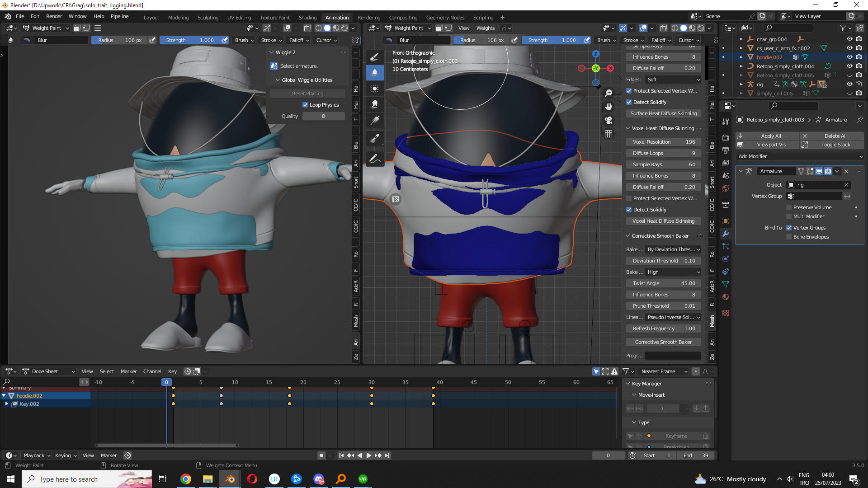
Task: Uncheck Loop Physics checkbox
Action: (305, 105)
